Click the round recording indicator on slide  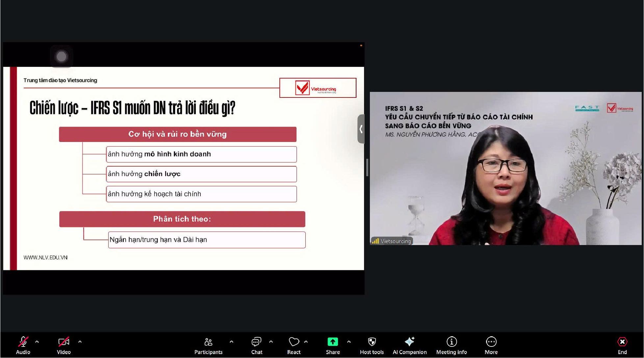tap(62, 57)
